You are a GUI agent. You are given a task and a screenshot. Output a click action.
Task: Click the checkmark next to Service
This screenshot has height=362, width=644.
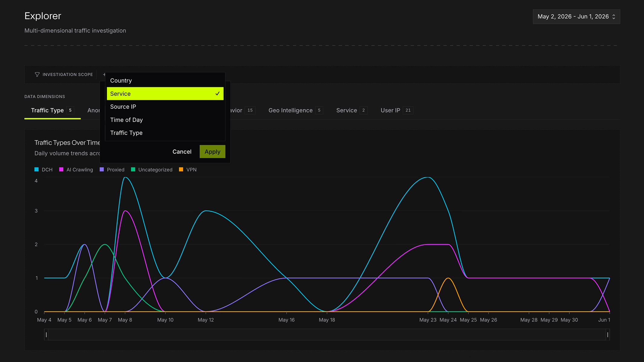click(217, 94)
